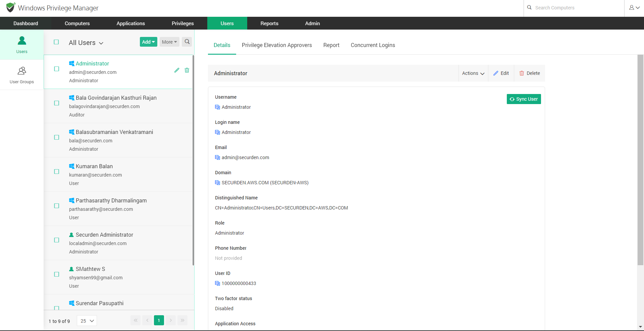The width and height of the screenshot is (644, 331).
Task: Switch to the Concurrent Logins tab
Action: [373, 45]
